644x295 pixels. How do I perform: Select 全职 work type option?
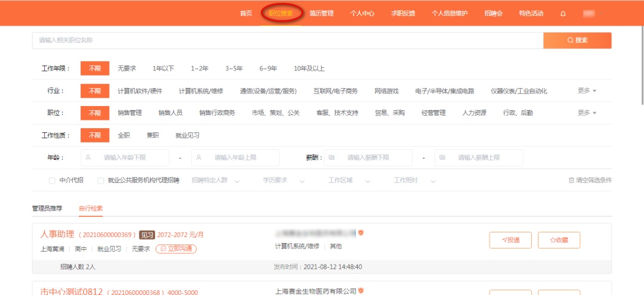123,135
